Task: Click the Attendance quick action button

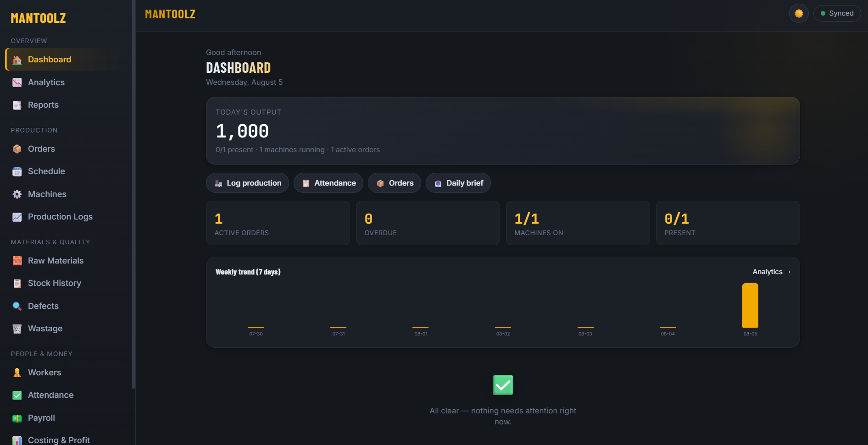Action: (328, 183)
